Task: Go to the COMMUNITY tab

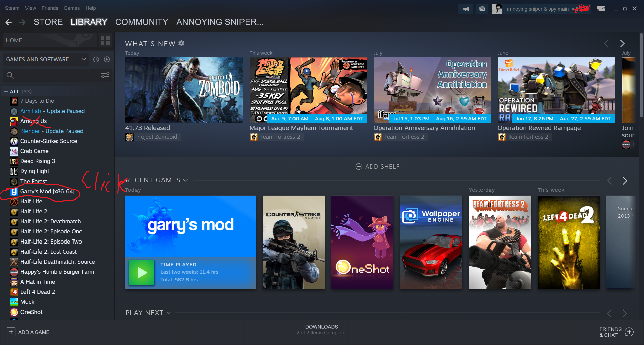Action: click(142, 22)
